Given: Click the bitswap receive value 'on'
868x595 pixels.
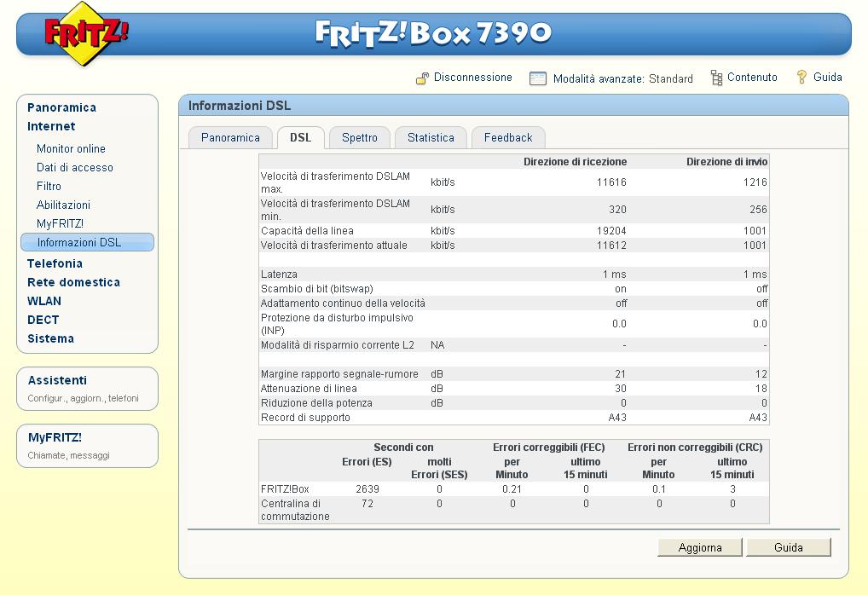Looking at the screenshot, I should pyautogui.click(x=621, y=288).
